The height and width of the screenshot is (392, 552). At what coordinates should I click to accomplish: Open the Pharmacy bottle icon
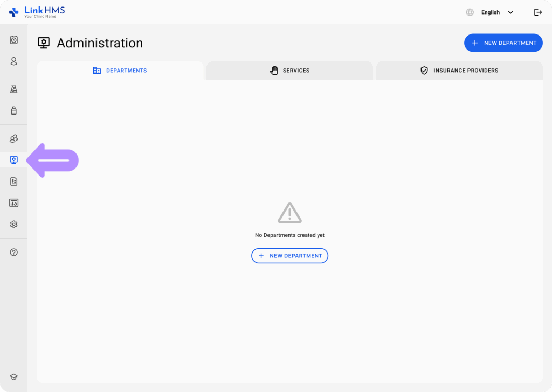pos(14,110)
